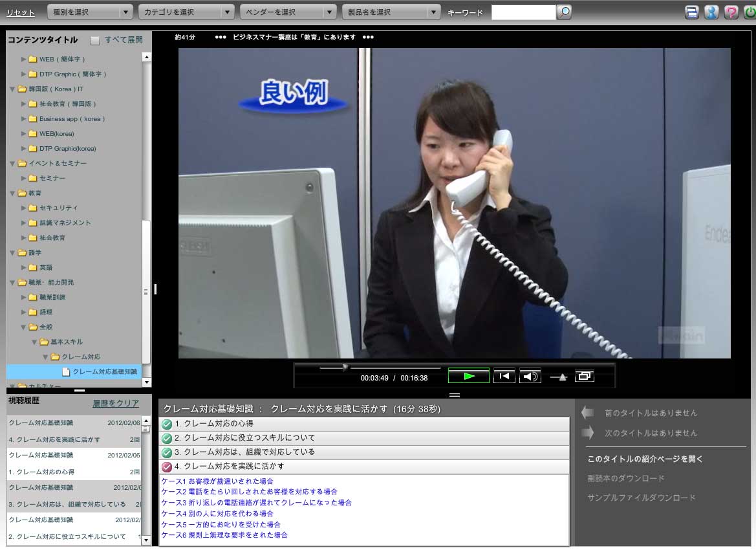This screenshot has height=550, width=756.
Task: Collapse the 全般 folder
Action: coord(23,327)
